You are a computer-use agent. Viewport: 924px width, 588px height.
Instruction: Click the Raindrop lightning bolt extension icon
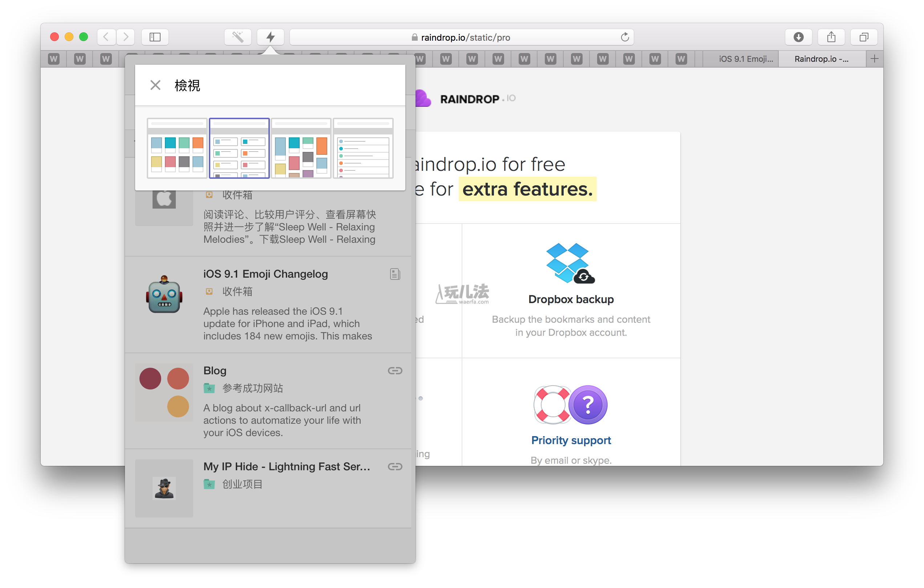coord(270,37)
